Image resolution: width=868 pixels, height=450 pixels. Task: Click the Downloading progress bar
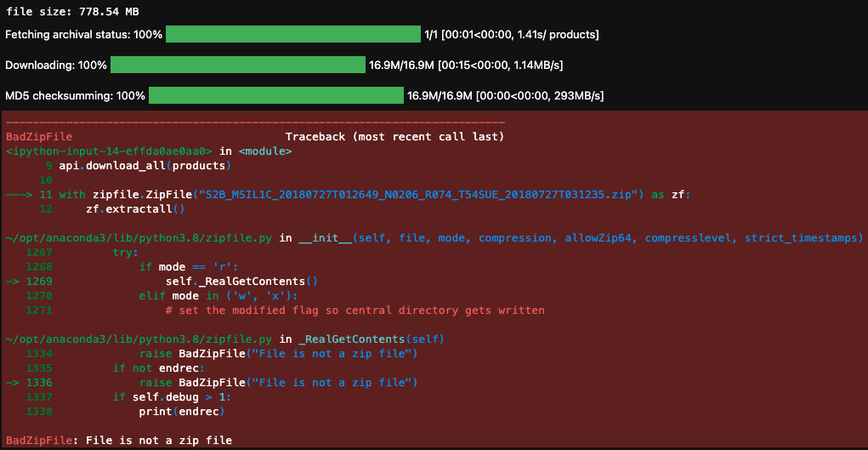click(238, 65)
